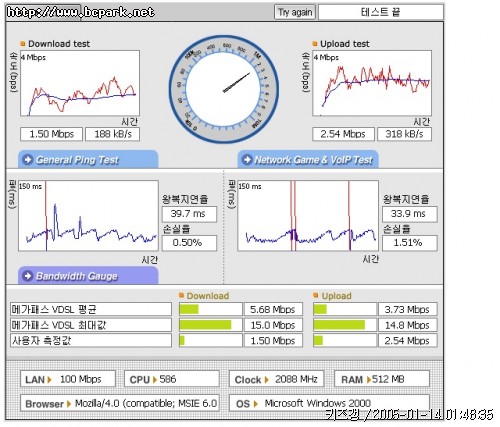Click the orange arrow next to Clock
Screen dimensions: 500x427
tap(266, 380)
